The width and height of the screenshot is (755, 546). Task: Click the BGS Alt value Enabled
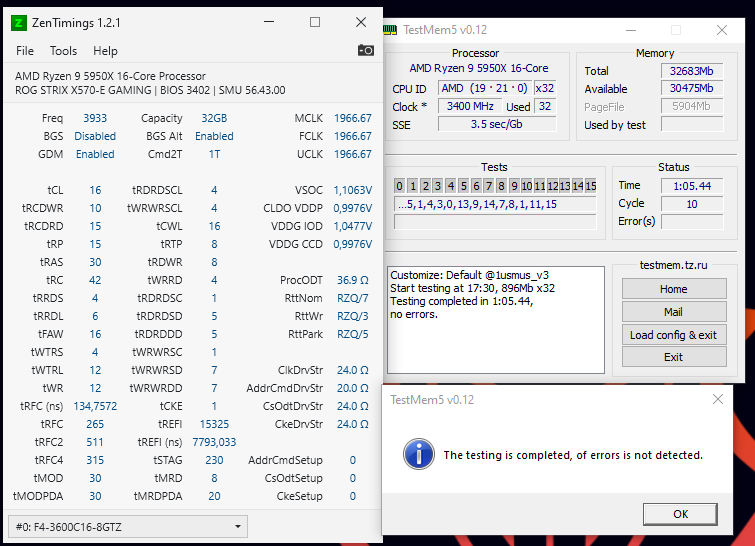click(214, 136)
